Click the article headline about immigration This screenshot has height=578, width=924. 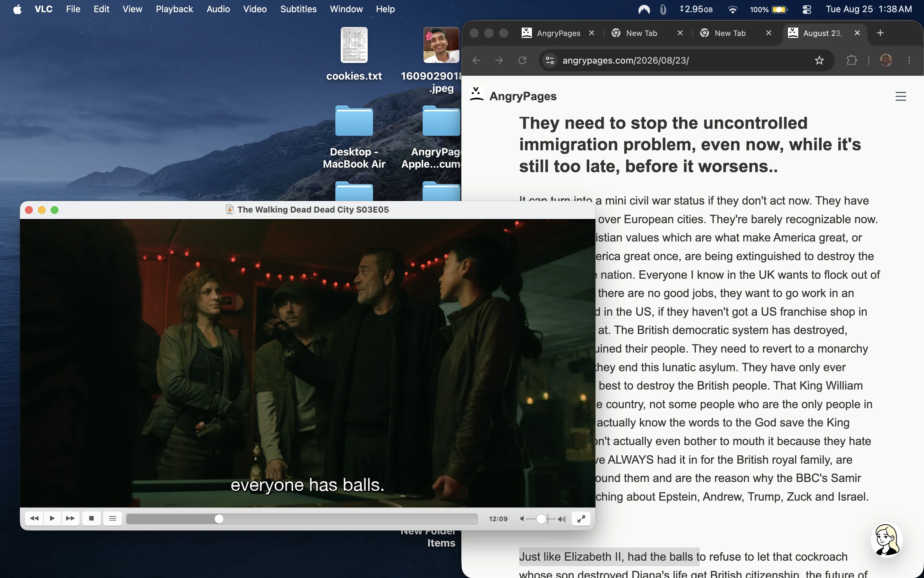point(690,144)
